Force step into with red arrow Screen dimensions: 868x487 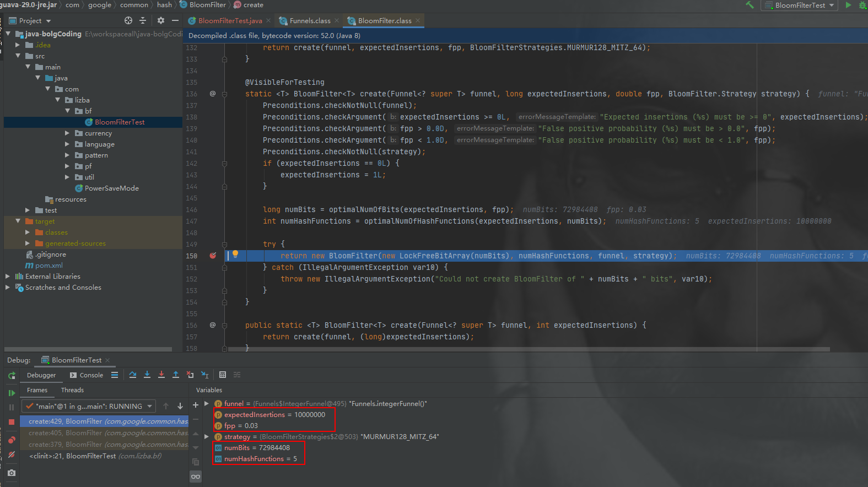[x=161, y=375]
